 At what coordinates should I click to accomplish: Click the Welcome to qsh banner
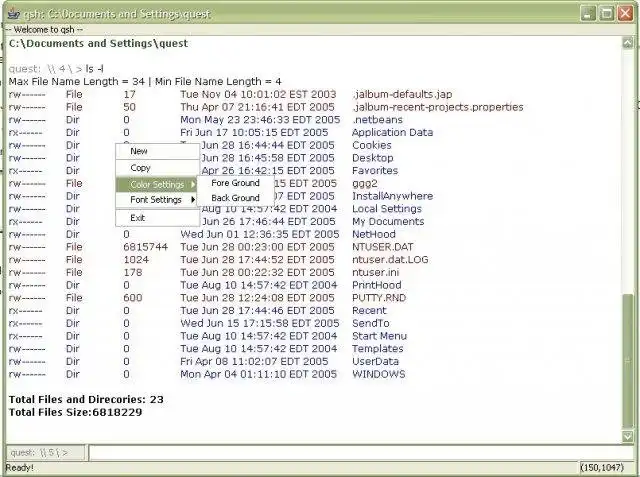(x=44, y=29)
